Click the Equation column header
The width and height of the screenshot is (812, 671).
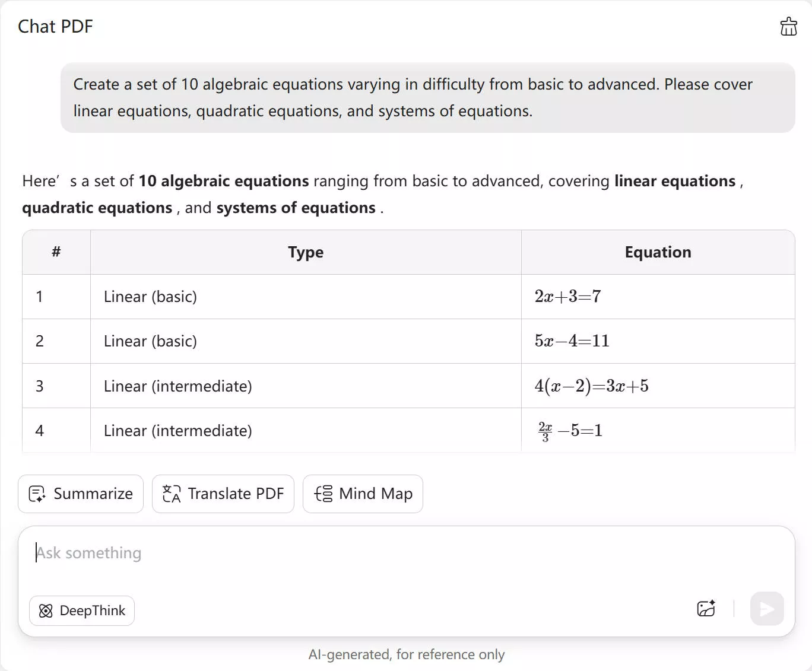click(x=658, y=252)
